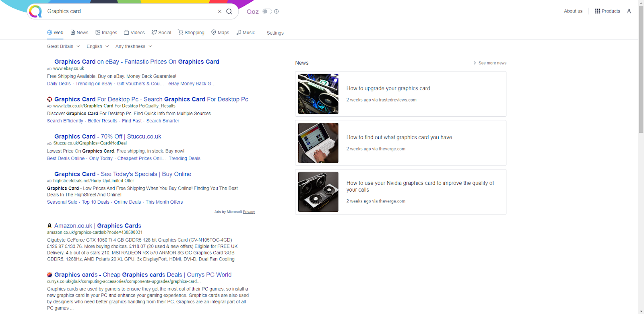Image resolution: width=644 pixels, height=314 pixels.
Task: Switch to the Shopping tab
Action: [x=191, y=33]
